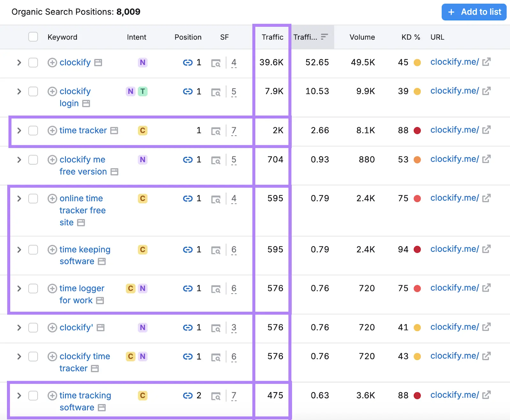The height and width of the screenshot is (420, 510).
Task: Select the checkbox for the "time tracker" row
Action: [x=33, y=131]
